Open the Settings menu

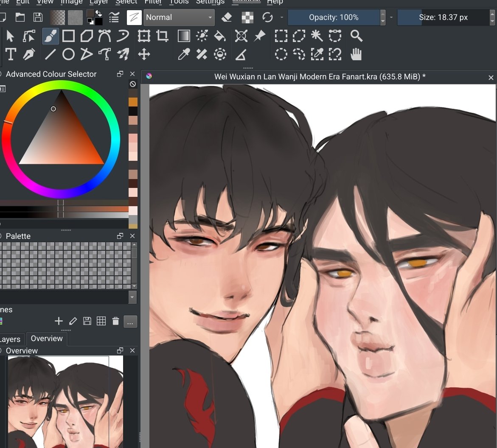point(210,2)
